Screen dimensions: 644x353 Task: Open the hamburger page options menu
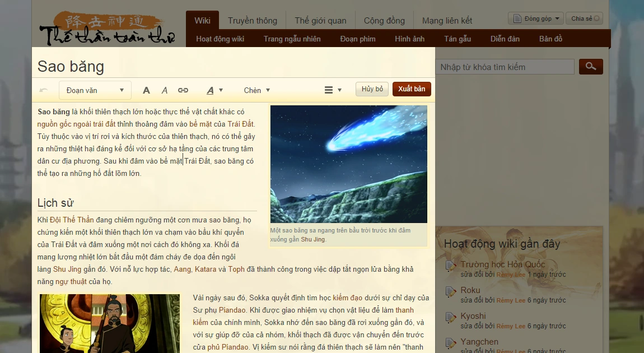tap(333, 90)
